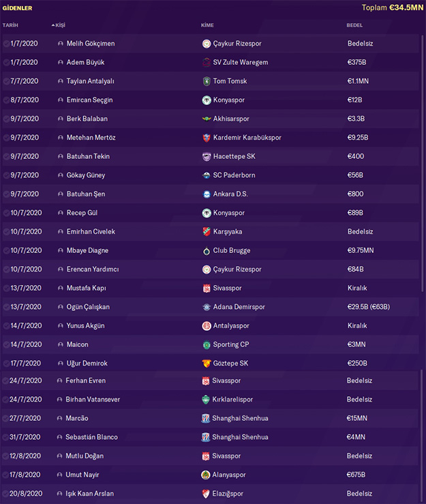Click the Tom Tomsk club badge
The width and height of the screenshot is (426, 504).
coord(207,81)
